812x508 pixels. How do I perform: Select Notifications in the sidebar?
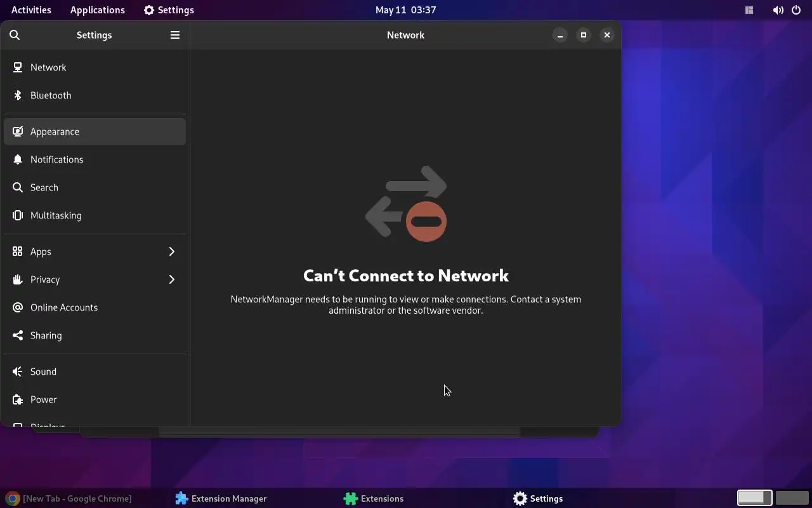click(x=95, y=159)
